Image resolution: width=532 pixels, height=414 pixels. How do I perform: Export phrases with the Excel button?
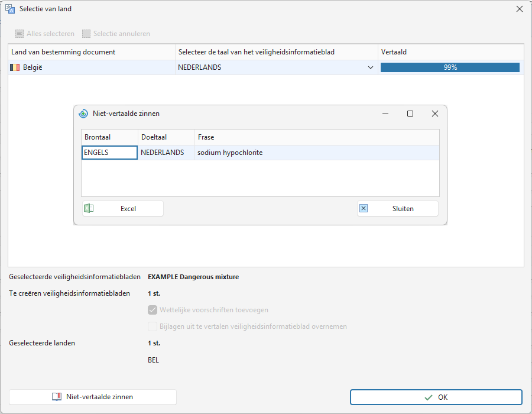[x=123, y=209]
